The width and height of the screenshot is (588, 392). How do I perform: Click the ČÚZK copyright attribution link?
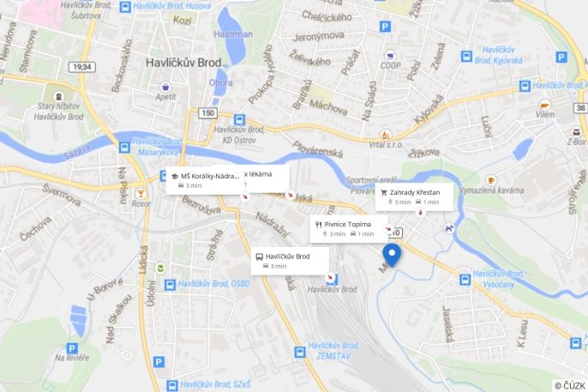pos(570,386)
